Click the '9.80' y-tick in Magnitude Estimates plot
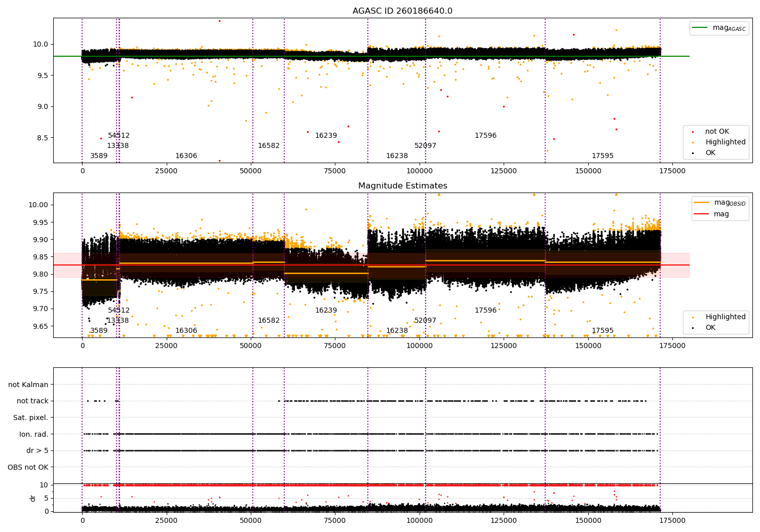Viewport: 760px width, 532px height. tap(41, 274)
